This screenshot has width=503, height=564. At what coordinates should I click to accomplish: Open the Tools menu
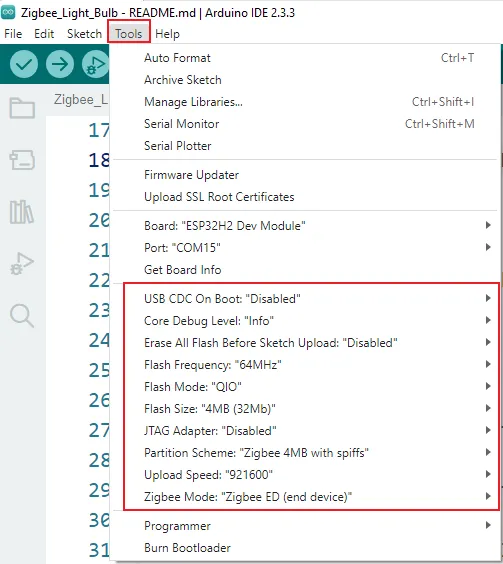128,34
